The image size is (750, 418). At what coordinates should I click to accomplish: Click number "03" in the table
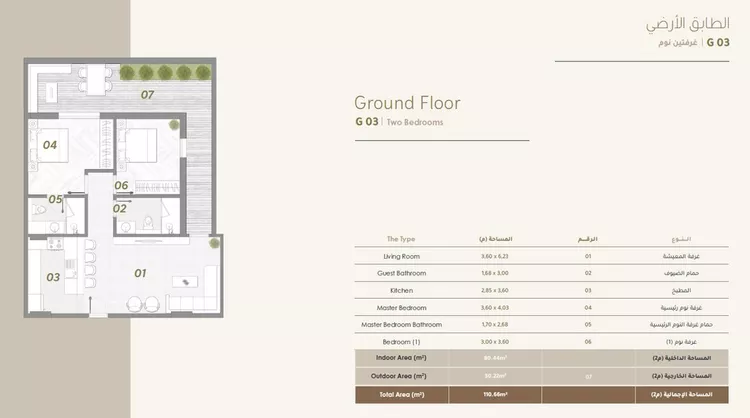[x=588, y=290]
